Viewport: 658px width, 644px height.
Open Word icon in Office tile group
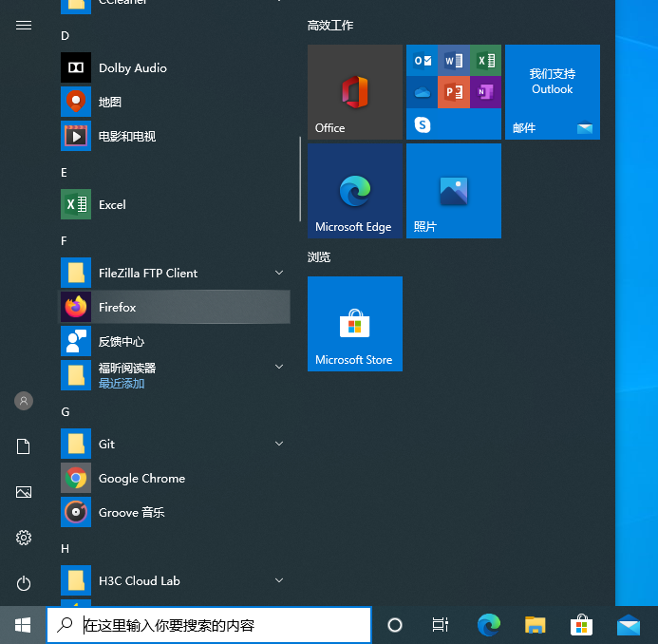tap(454, 61)
